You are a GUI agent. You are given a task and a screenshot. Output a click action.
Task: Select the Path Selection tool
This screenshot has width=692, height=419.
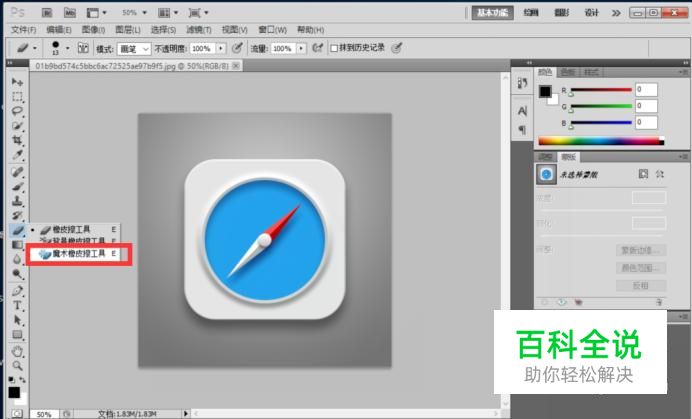coord(17,320)
